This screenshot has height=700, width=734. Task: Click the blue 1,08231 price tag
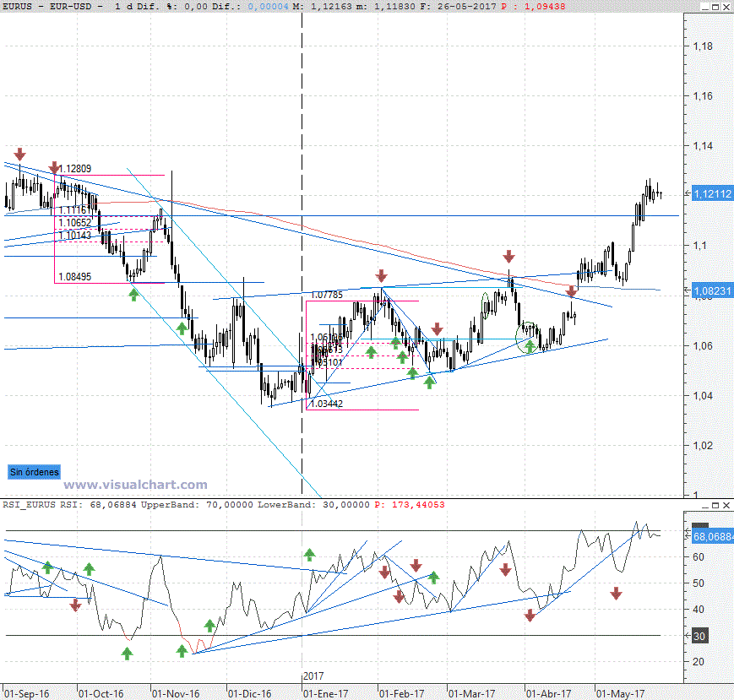(x=711, y=289)
